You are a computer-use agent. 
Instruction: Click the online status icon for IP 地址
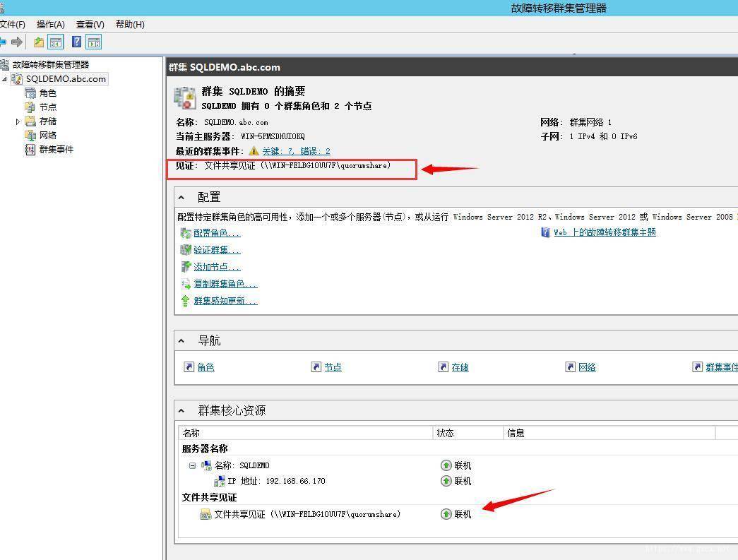coord(446,481)
